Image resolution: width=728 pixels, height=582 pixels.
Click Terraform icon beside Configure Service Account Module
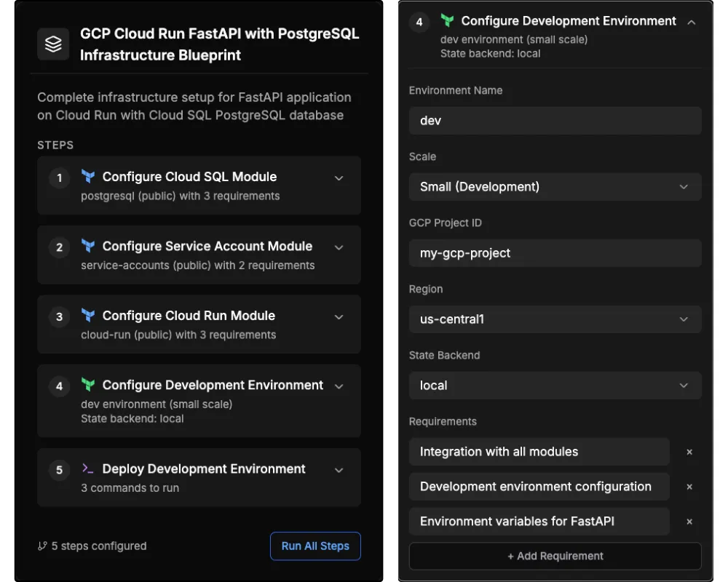[x=88, y=246]
